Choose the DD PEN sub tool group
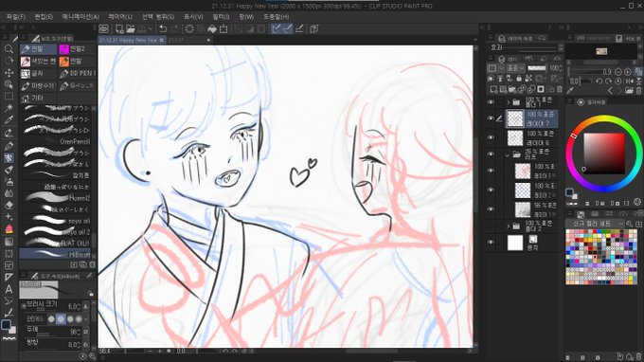644x362 pixels. pos(78,74)
